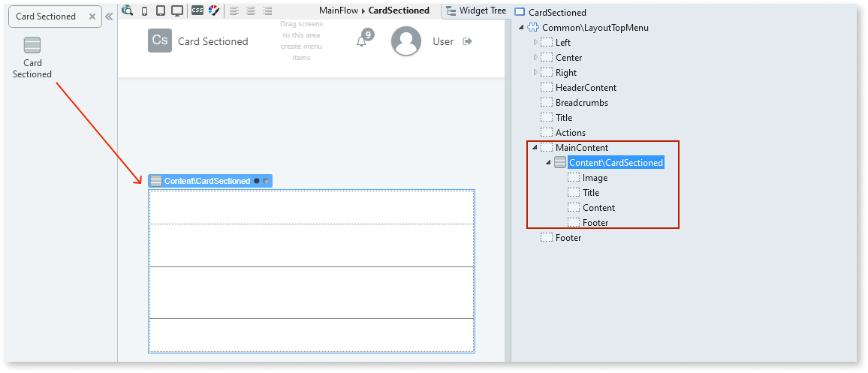Screen dimensions: 868x373
Task: Click the Content\CardSectioned widget icon in tree
Action: [x=560, y=163]
